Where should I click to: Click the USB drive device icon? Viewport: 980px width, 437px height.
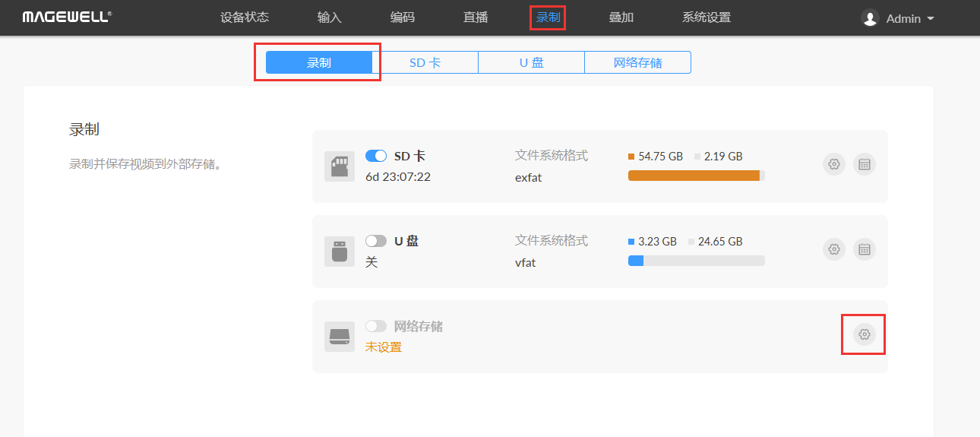pos(340,252)
